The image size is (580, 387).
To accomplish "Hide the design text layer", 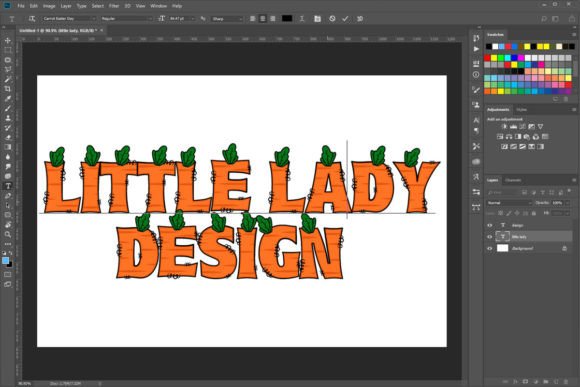I will [490, 225].
